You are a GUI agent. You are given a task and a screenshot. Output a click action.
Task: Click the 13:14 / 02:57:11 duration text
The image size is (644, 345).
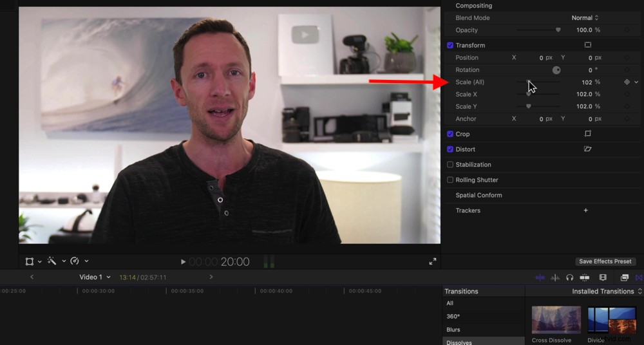[x=143, y=277]
